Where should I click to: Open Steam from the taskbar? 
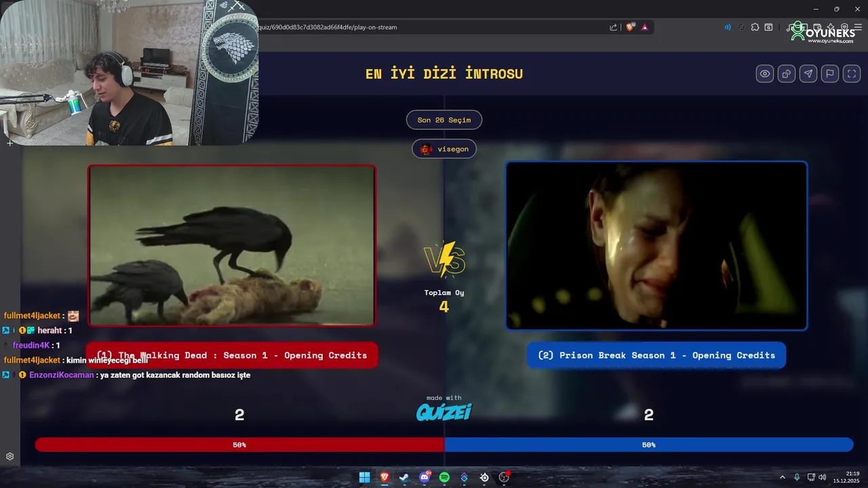(404, 477)
